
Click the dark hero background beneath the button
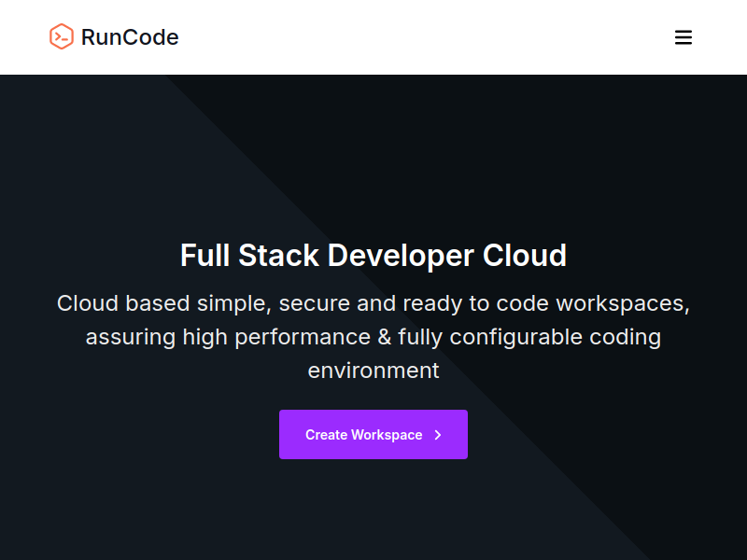pos(373,510)
